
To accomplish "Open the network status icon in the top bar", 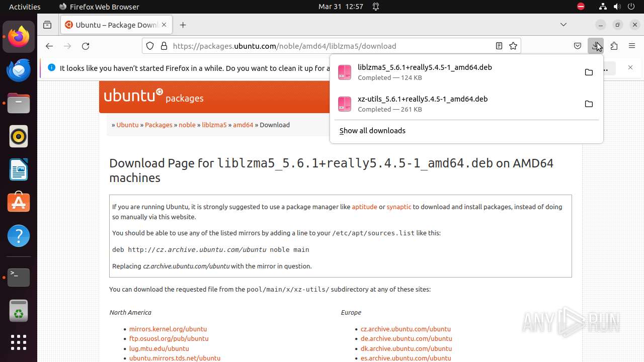I will (x=603, y=7).
